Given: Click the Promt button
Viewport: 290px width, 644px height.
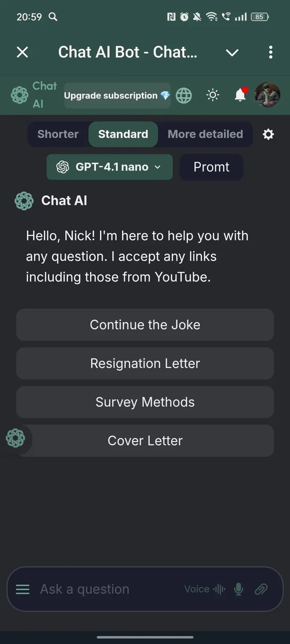Looking at the screenshot, I should 211,167.
